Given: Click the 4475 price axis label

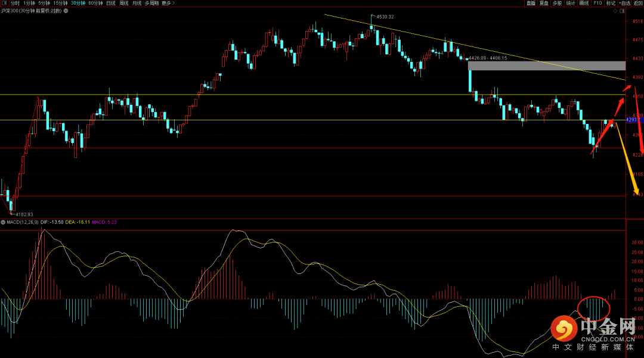Looking at the screenshot, I should (x=638, y=40).
